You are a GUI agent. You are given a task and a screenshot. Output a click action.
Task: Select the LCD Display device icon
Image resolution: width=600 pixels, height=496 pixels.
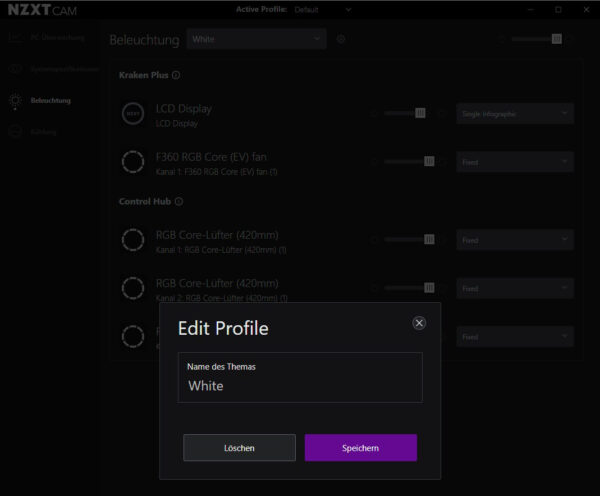click(x=133, y=114)
